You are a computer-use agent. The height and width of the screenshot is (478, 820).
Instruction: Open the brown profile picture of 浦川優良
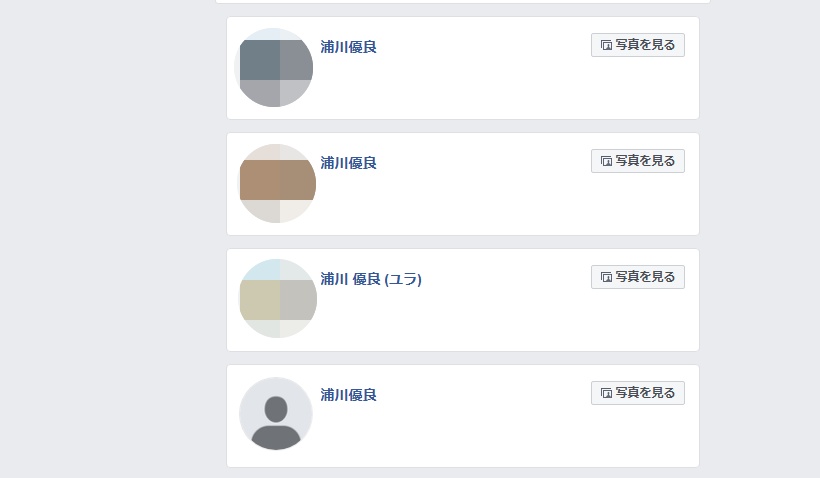(277, 184)
